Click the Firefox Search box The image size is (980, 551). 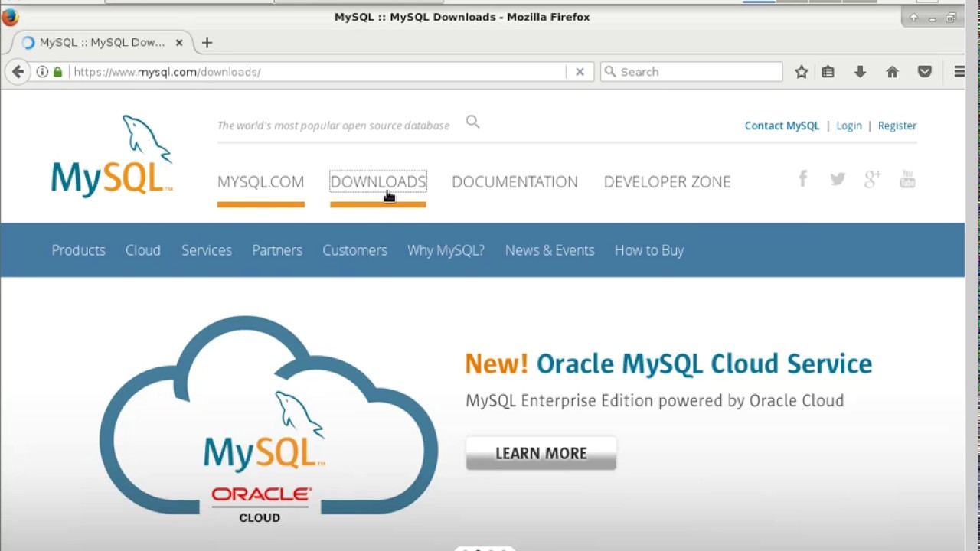click(691, 72)
